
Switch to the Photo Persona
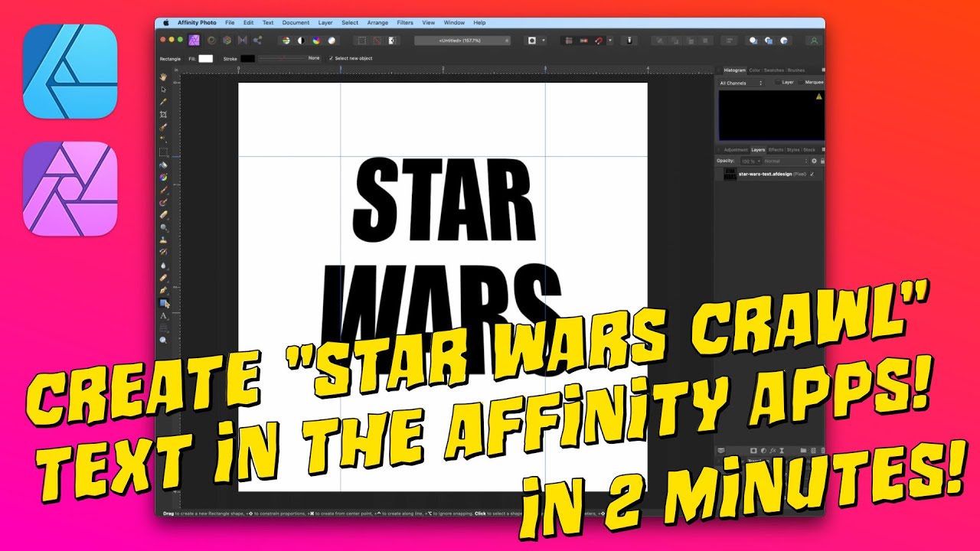(194, 40)
